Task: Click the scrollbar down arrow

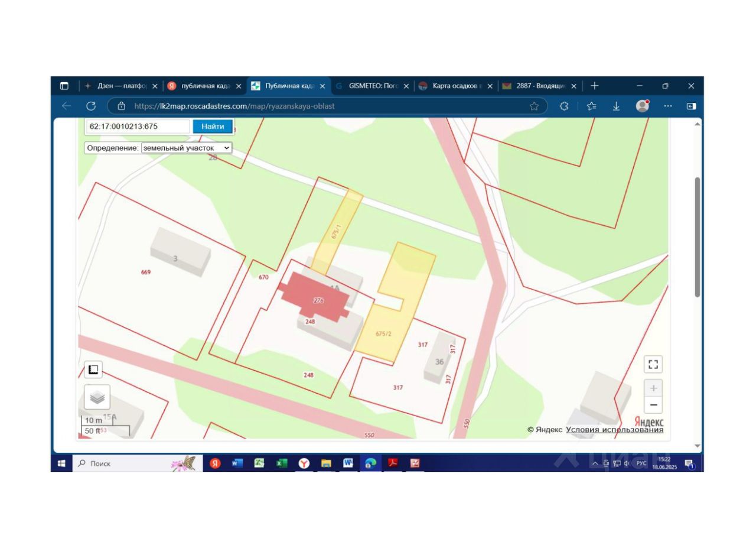Action: pyautogui.click(x=698, y=446)
